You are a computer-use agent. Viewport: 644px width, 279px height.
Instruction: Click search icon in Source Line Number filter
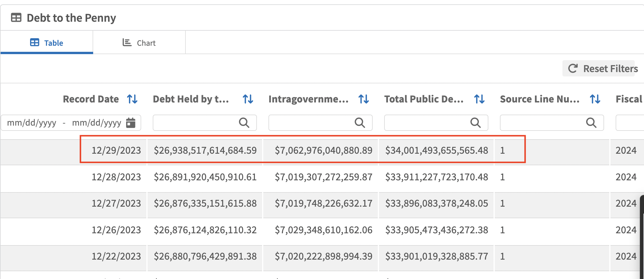[591, 123]
